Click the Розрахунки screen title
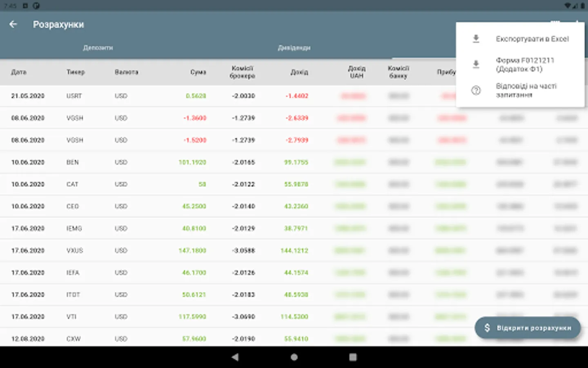This screenshot has width=588, height=368. pos(58,25)
